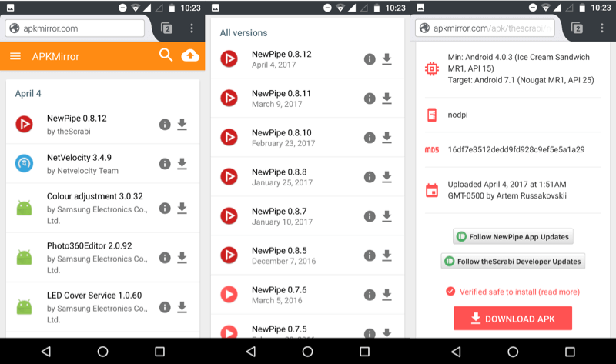Screen dimensions: 616x364
Task: Open tabs switcher in left browser screen
Action: coord(167,28)
